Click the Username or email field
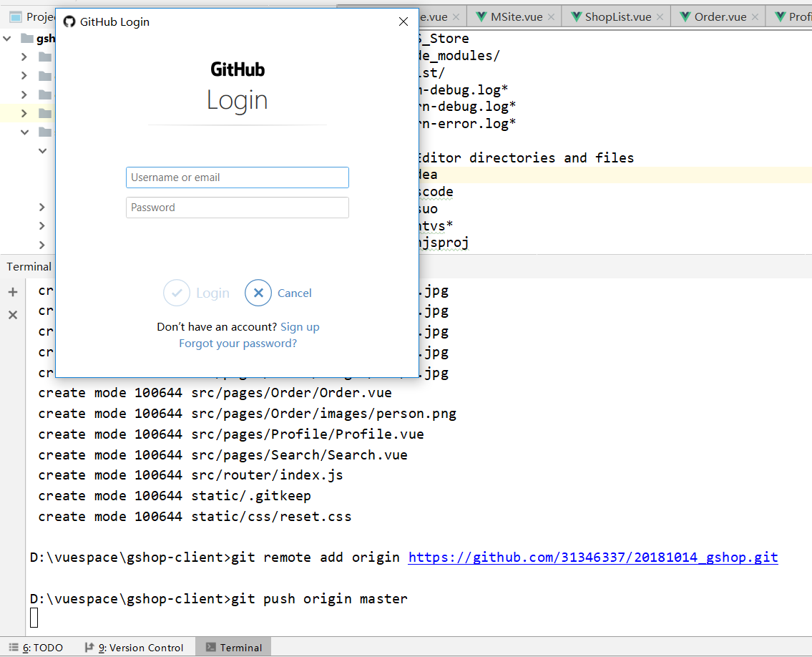 pos(238,177)
